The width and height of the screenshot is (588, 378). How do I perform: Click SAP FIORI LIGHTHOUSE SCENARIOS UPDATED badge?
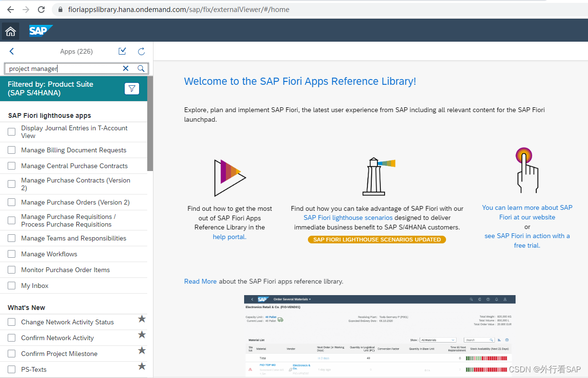377,240
